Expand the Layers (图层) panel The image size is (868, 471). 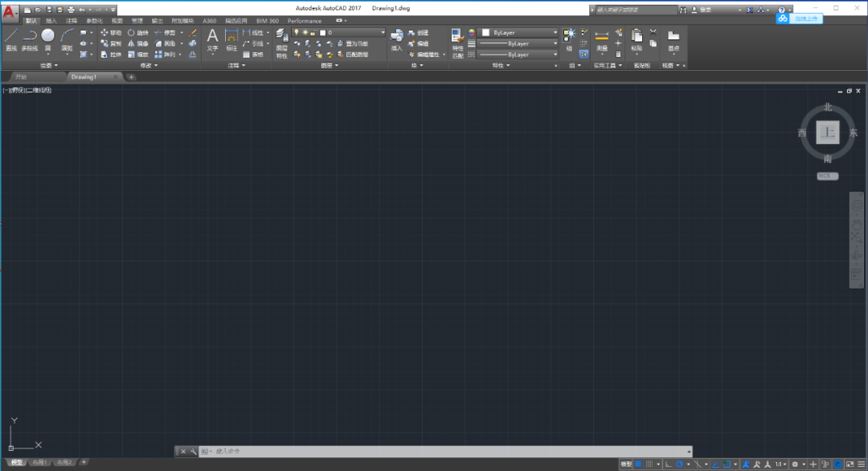pos(330,65)
